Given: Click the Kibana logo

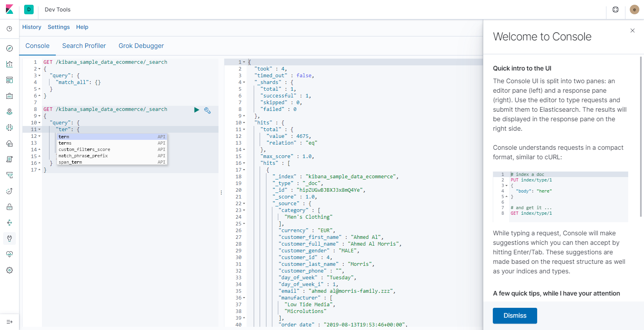Looking at the screenshot, I should 9,10.
